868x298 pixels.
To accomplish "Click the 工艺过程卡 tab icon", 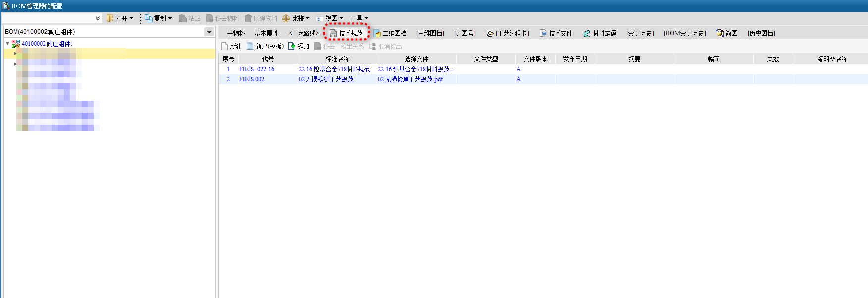I will click(x=490, y=33).
